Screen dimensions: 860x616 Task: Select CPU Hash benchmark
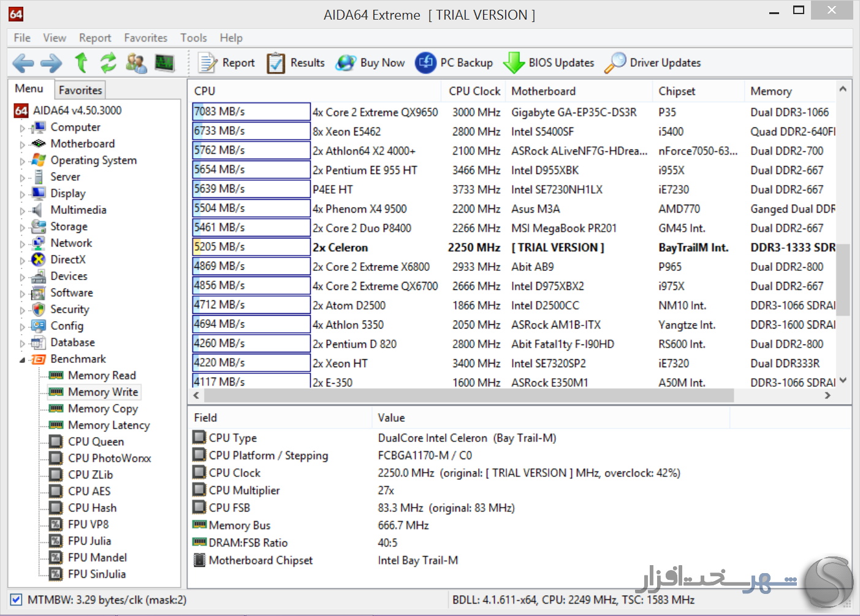[92, 508]
